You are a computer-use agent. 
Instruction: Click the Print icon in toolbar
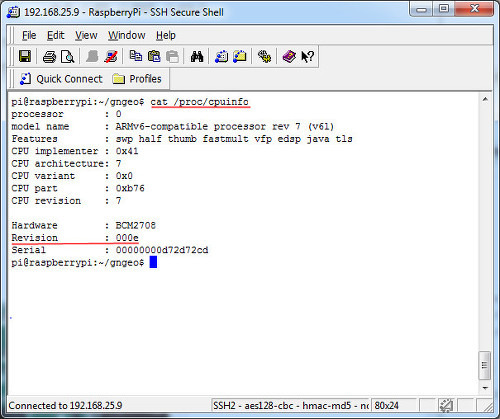tap(49, 57)
